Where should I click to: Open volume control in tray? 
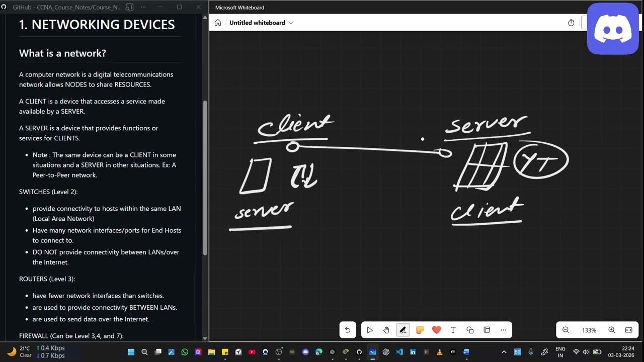click(586, 352)
